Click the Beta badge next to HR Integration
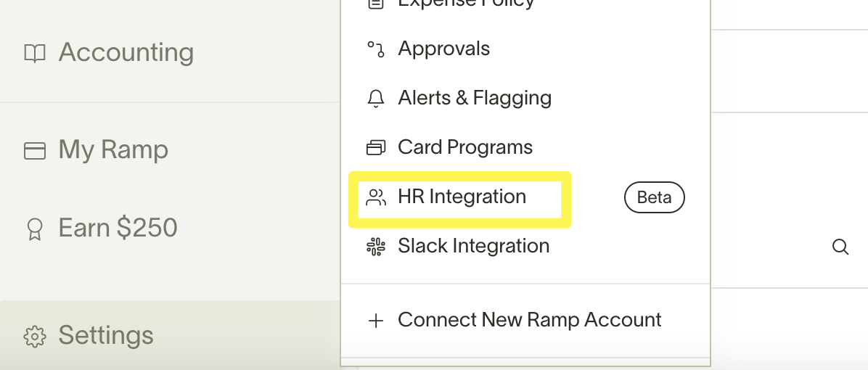 click(654, 197)
